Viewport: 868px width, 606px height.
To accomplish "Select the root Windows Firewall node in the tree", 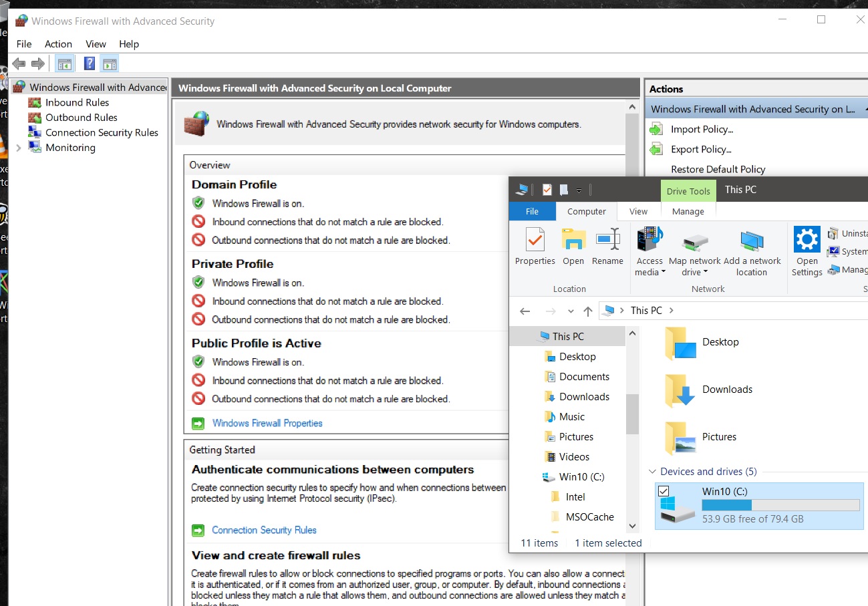I will pyautogui.click(x=90, y=87).
